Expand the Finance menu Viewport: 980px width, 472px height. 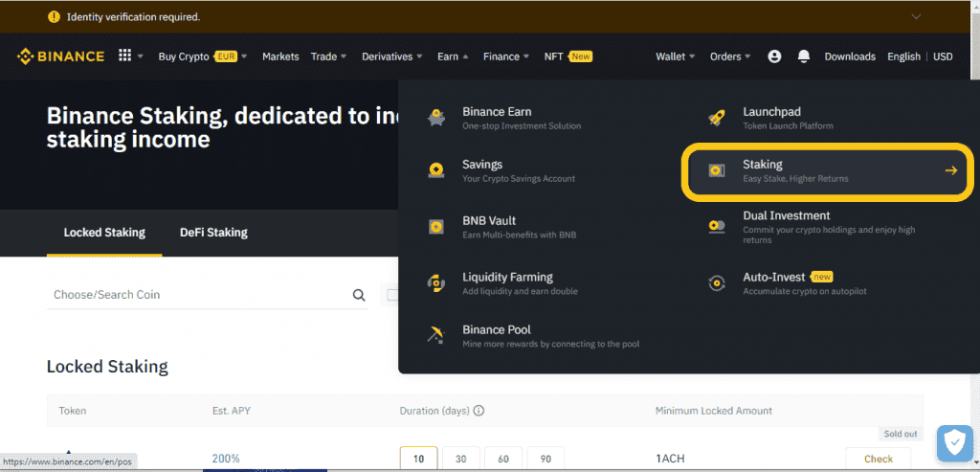506,56
